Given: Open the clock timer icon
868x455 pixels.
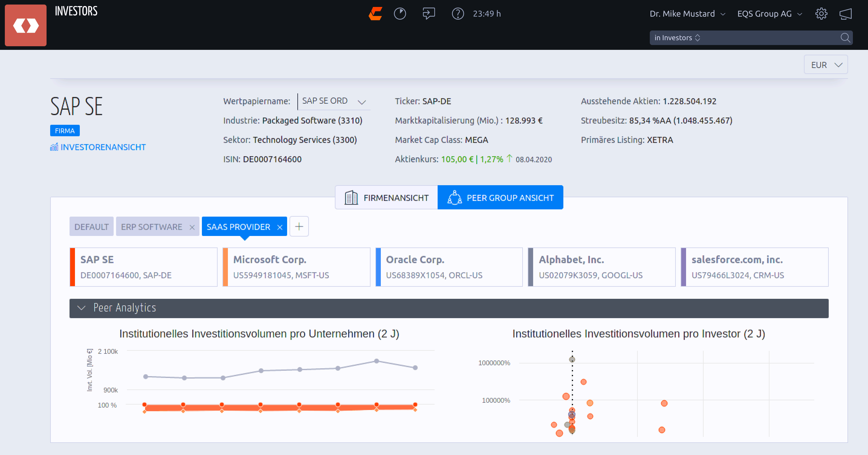Looking at the screenshot, I should click(400, 14).
